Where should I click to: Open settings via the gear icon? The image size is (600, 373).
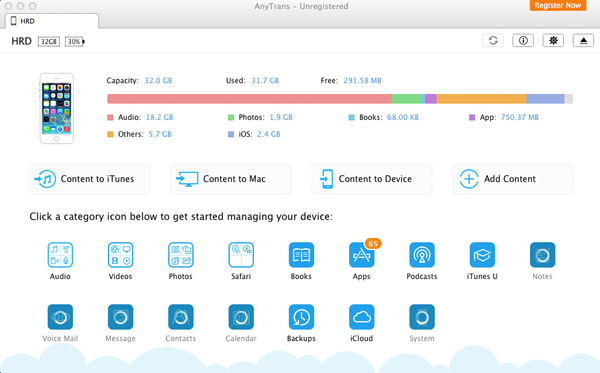[x=553, y=40]
